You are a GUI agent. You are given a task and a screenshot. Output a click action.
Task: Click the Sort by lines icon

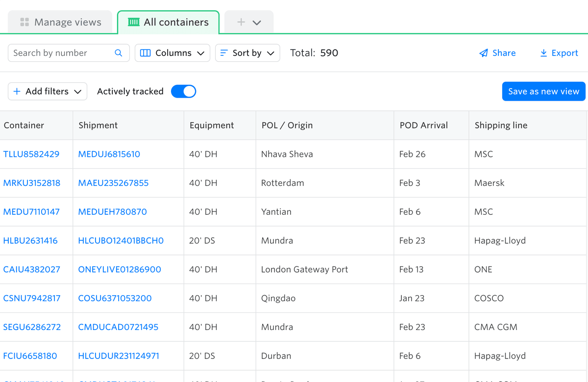coord(224,53)
